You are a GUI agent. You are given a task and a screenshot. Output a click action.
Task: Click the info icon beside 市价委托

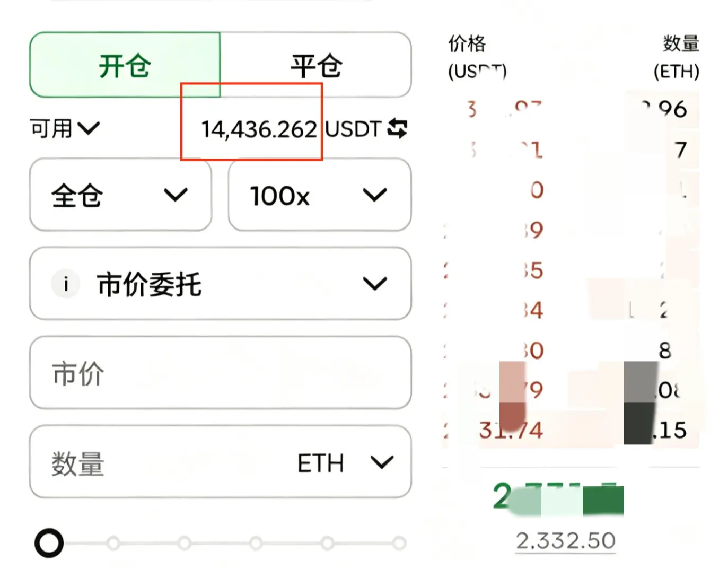click(x=66, y=284)
